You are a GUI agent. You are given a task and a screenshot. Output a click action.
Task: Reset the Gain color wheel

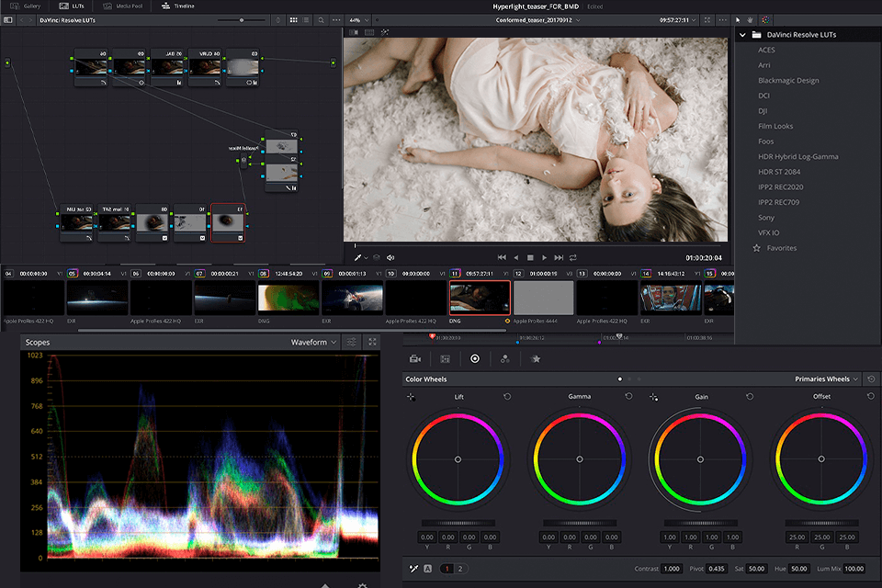[750, 397]
